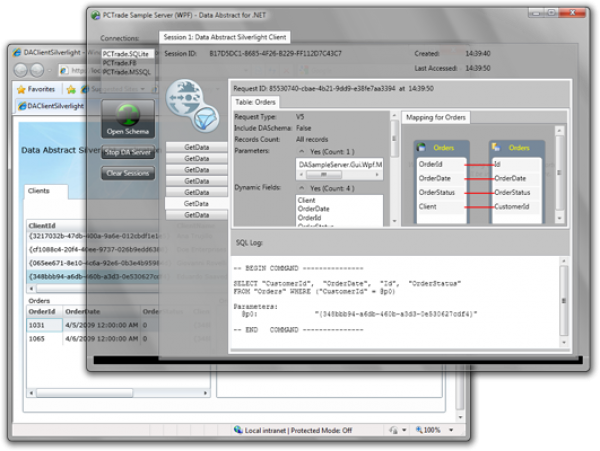Click the PCTrade Sample Server title bar icon
The image size is (600, 451).
95,16
